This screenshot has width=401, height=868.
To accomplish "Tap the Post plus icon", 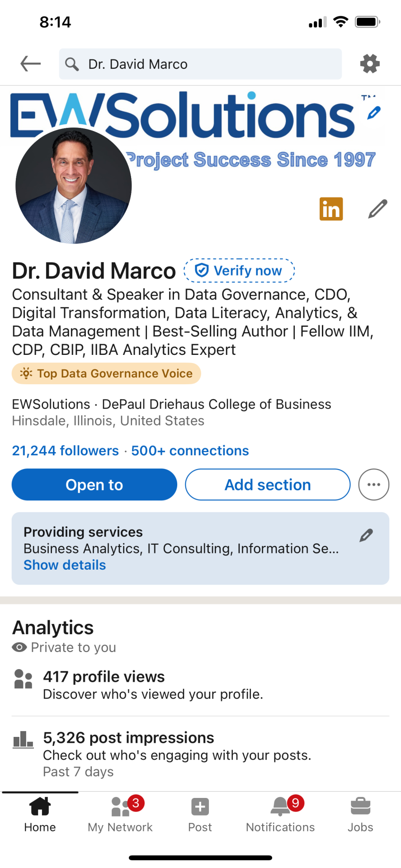I will tap(200, 807).
